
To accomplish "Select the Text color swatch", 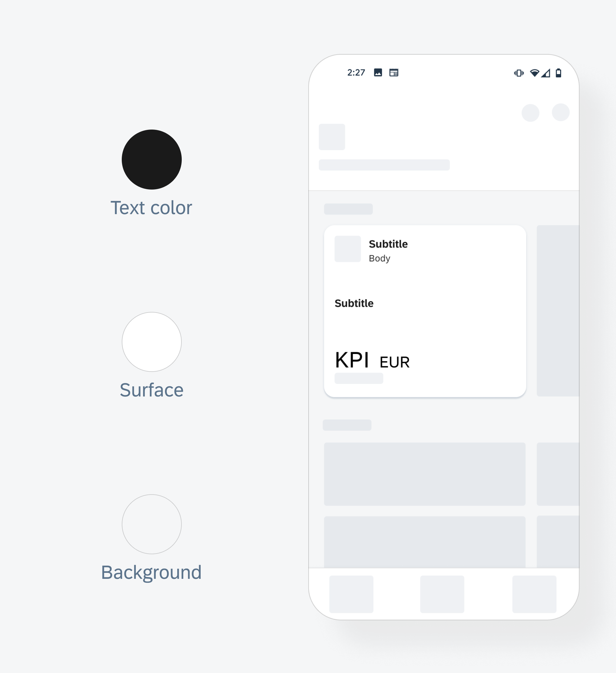I will tap(152, 160).
